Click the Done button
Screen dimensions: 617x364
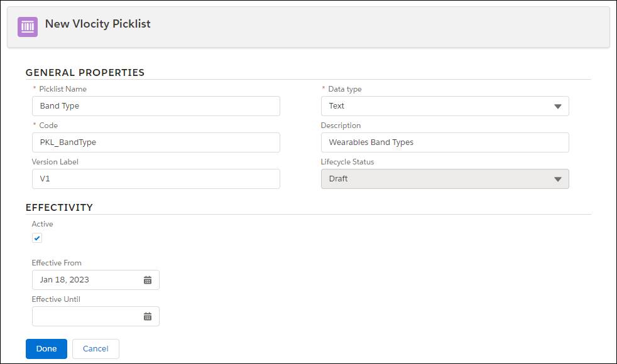(x=46, y=349)
